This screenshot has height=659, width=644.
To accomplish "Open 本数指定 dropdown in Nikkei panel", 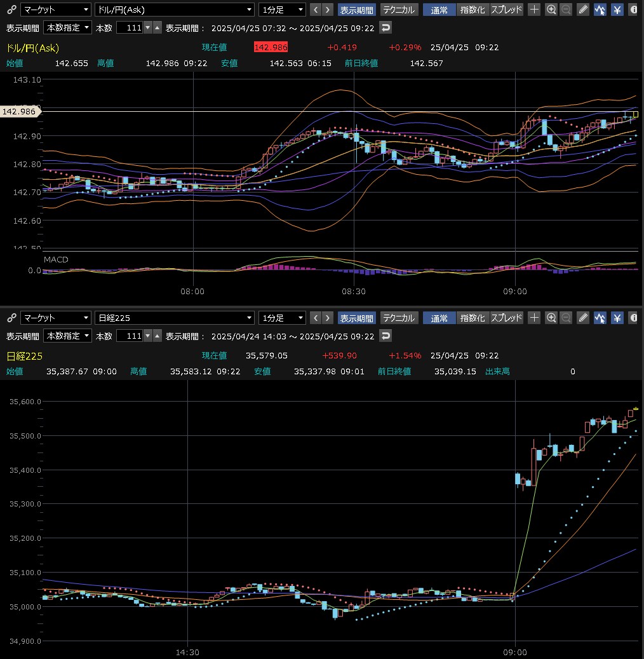I will coord(67,336).
